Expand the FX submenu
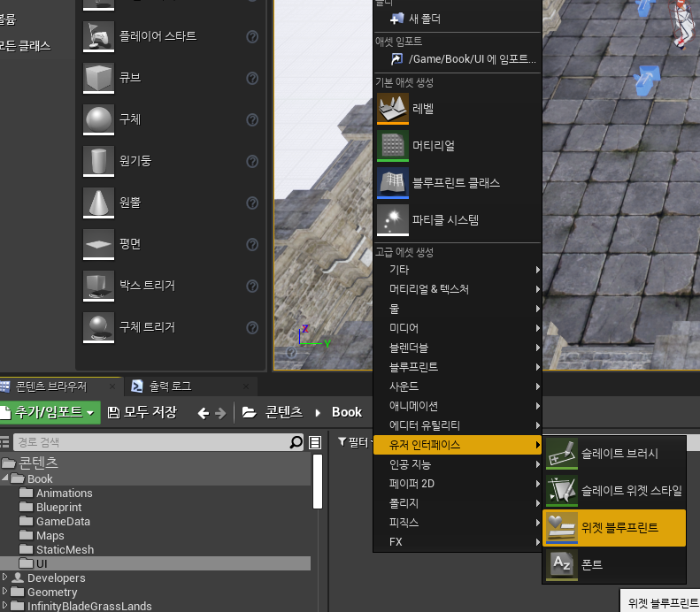The height and width of the screenshot is (612, 700). (458, 542)
